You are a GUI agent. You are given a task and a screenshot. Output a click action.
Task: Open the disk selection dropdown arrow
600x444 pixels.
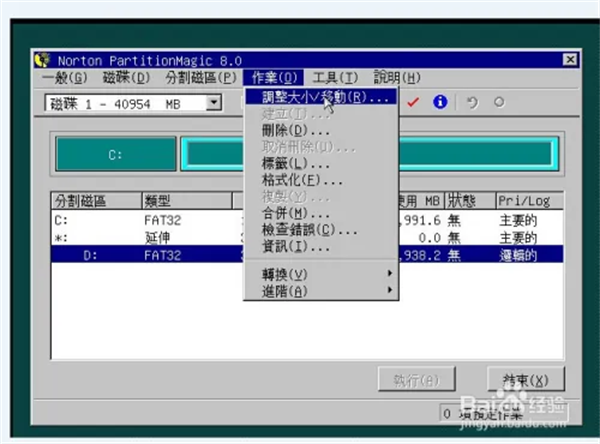pos(214,103)
